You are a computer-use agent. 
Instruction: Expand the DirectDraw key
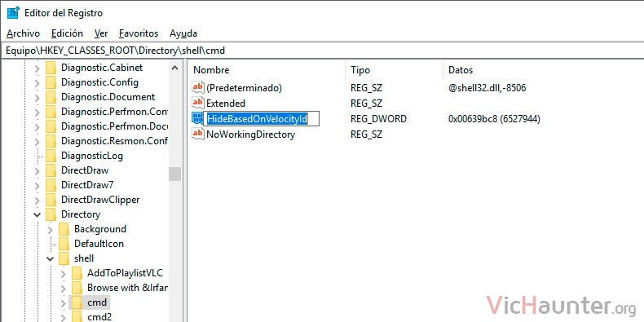(37, 170)
